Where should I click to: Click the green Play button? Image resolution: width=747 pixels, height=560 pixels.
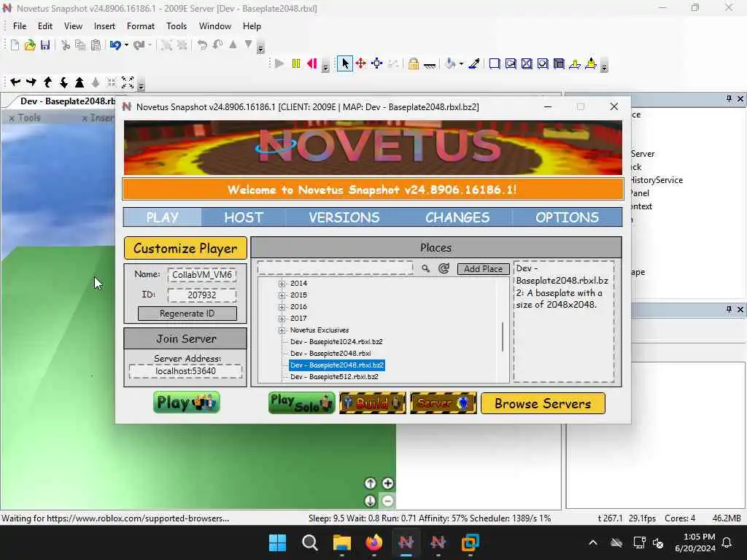point(186,402)
